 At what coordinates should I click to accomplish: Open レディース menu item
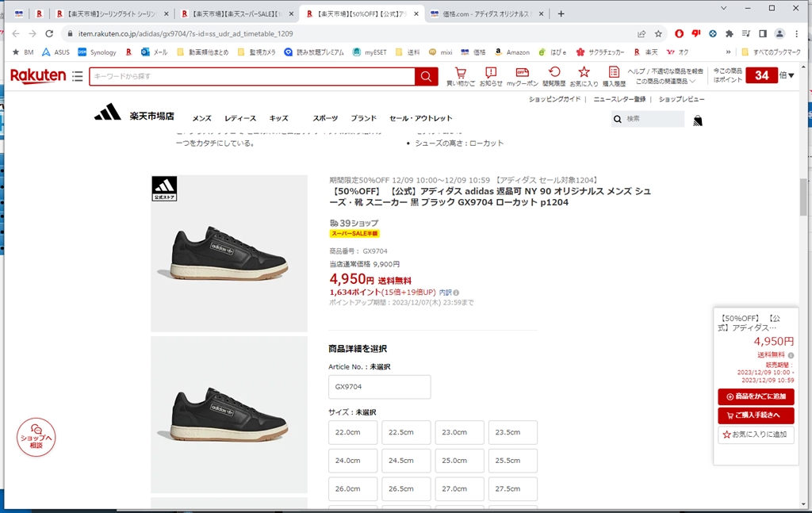(240, 119)
